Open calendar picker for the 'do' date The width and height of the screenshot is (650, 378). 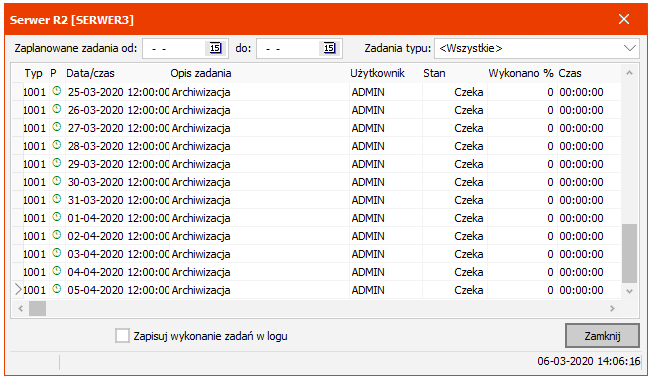click(x=329, y=48)
